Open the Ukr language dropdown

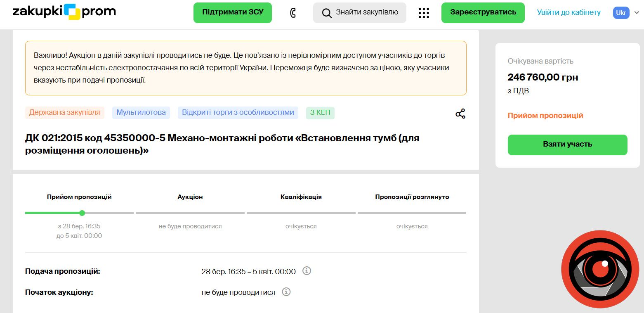[x=620, y=12]
